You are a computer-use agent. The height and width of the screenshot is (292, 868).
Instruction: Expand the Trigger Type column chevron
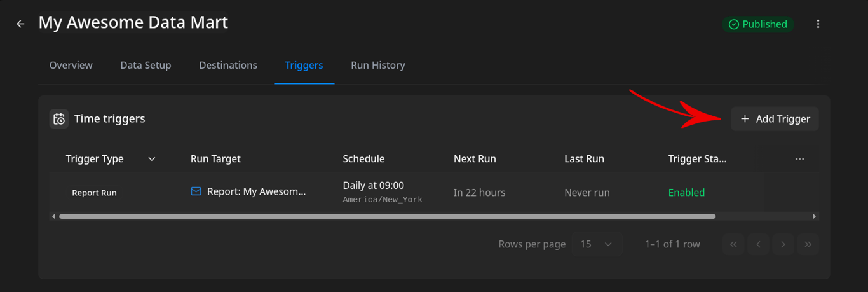152,159
